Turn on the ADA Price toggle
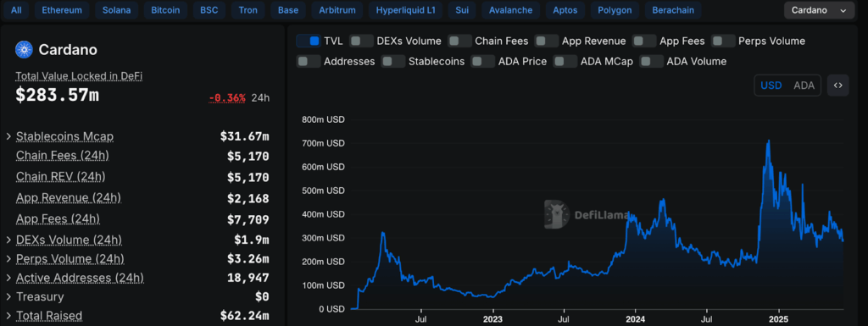Image resolution: width=868 pixels, height=326 pixels. click(x=482, y=61)
